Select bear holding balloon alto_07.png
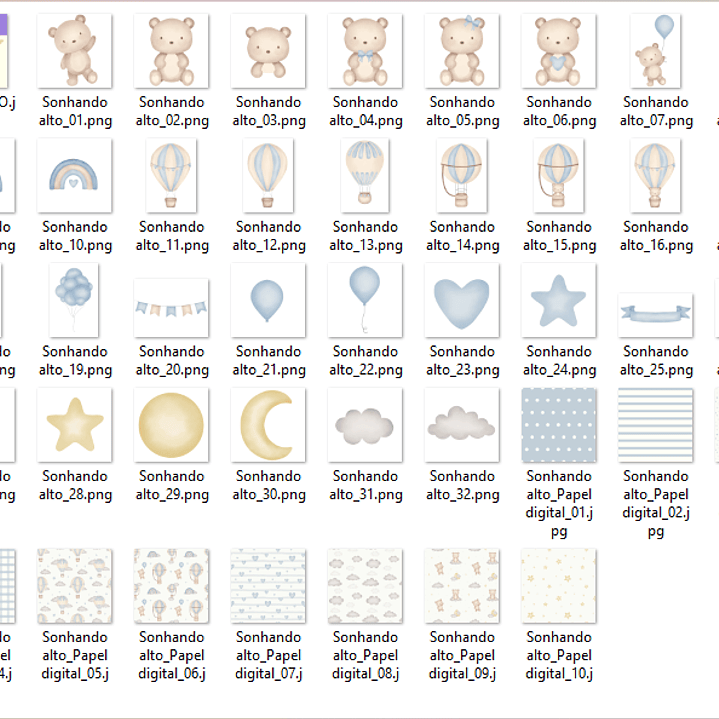719x719 pixels. (x=655, y=51)
